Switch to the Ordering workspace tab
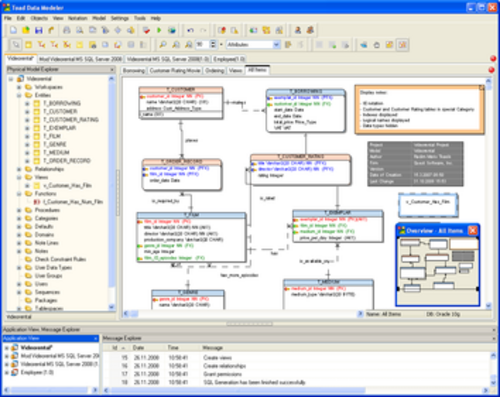The width and height of the screenshot is (500, 397). 214,70
